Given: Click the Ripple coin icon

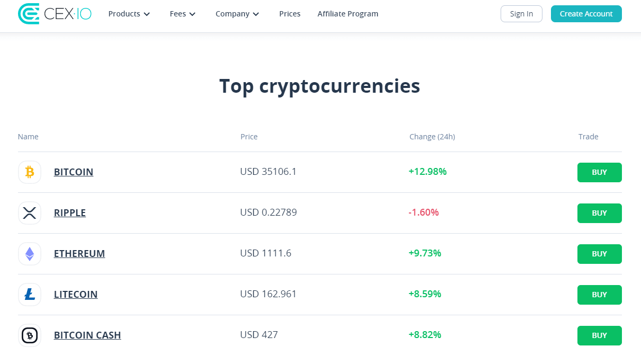Looking at the screenshot, I should coord(30,213).
